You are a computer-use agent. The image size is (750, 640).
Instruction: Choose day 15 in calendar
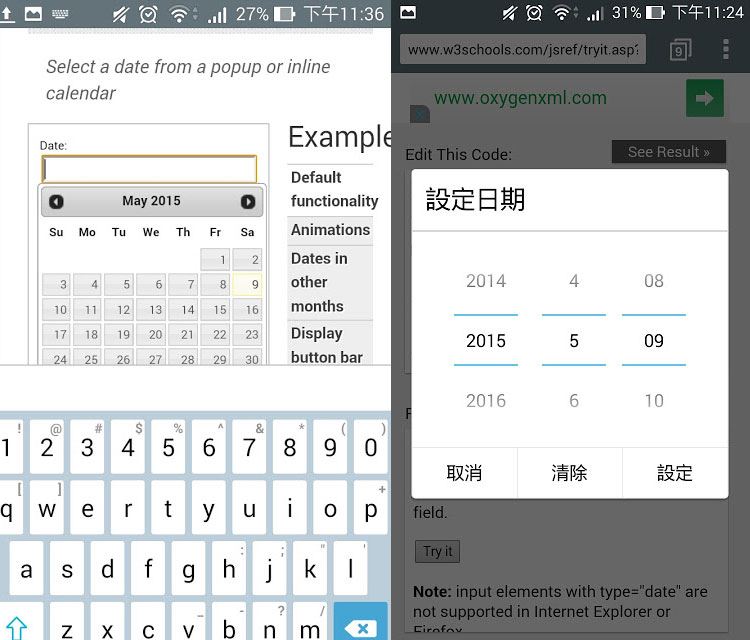pos(215,309)
